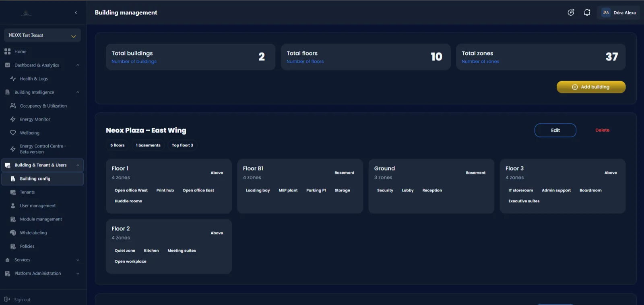Click the Parking P1 zone tag
This screenshot has height=305, width=644.
tap(316, 190)
